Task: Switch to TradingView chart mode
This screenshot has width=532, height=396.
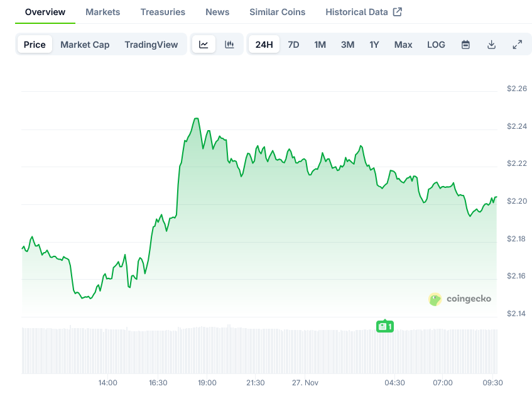Action: tap(151, 45)
